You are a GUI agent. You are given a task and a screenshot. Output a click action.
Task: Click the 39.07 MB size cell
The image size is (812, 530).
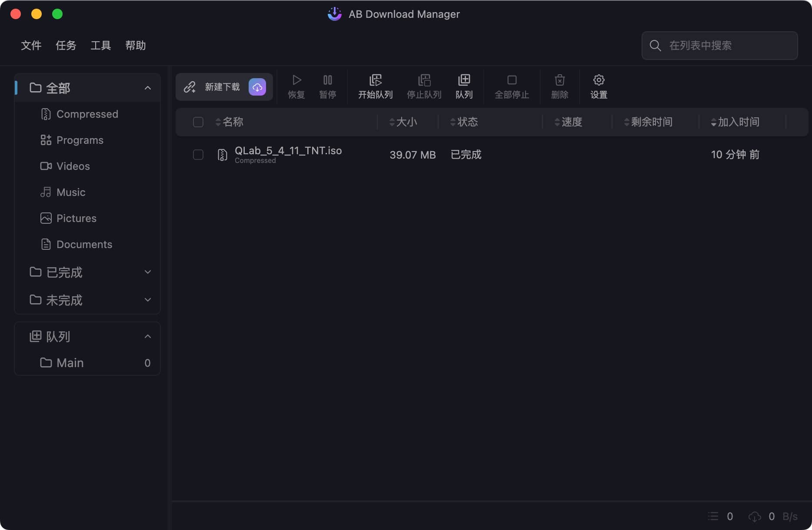coord(413,155)
